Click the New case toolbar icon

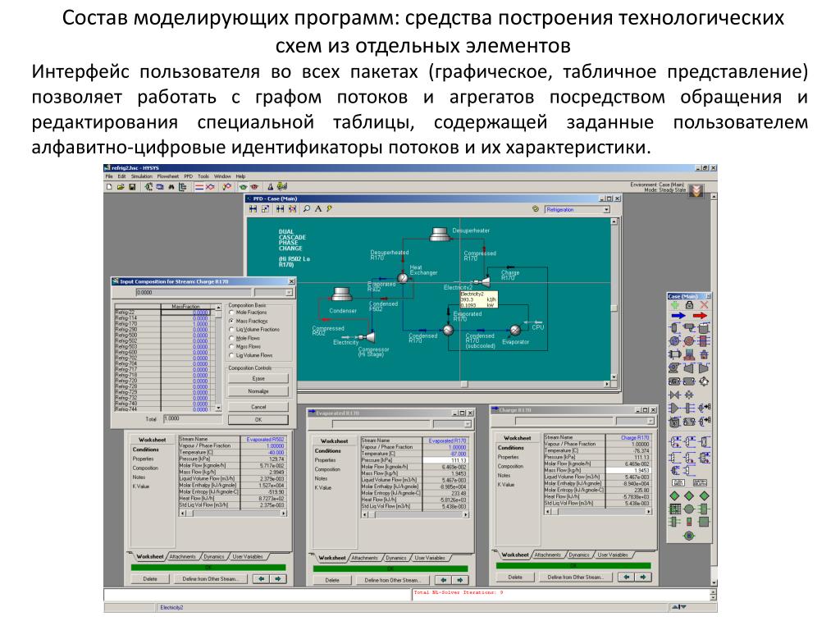109,187
